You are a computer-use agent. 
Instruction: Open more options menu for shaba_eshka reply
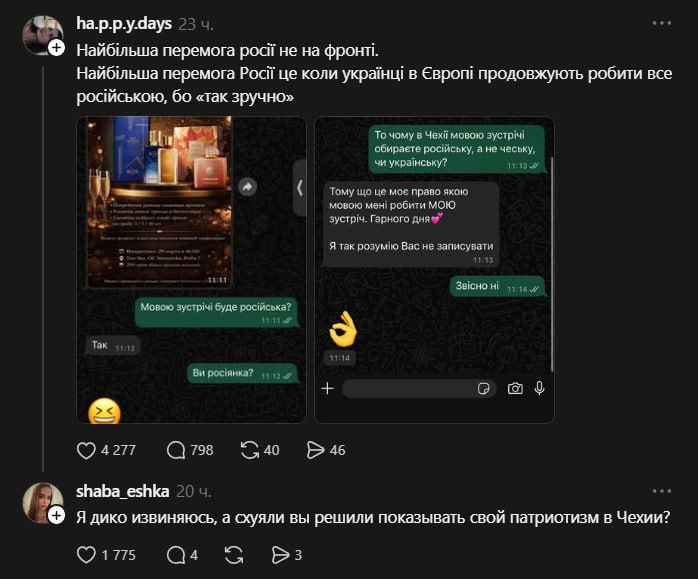[661, 491]
